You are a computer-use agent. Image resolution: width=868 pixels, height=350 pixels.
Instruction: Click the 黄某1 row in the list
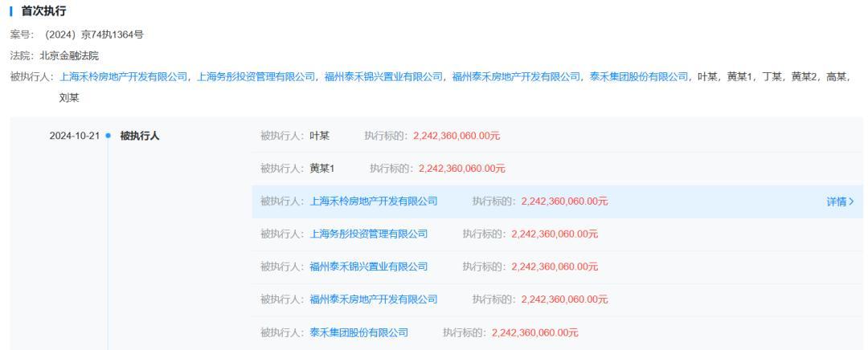pyautogui.click(x=557, y=169)
